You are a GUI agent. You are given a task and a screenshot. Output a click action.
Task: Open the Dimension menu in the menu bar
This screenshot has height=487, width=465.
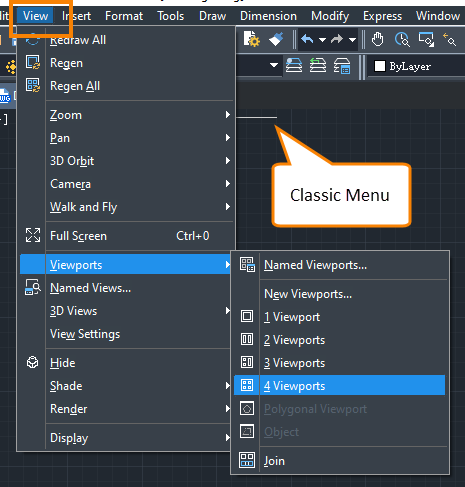[x=268, y=16]
